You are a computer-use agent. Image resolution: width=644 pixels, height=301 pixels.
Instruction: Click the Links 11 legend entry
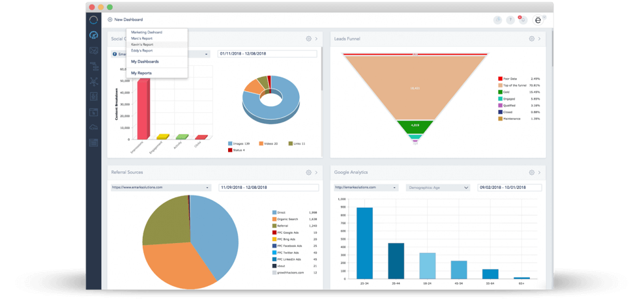coord(297,144)
